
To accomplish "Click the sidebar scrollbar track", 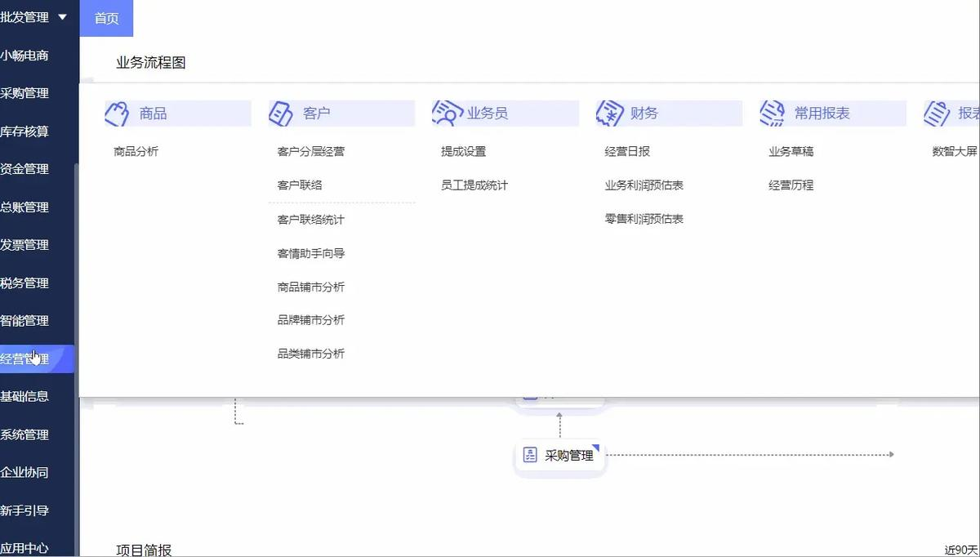I will (x=78, y=245).
